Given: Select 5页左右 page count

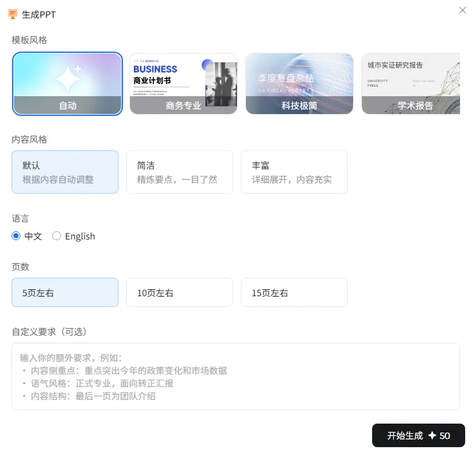Looking at the screenshot, I should coord(65,292).
